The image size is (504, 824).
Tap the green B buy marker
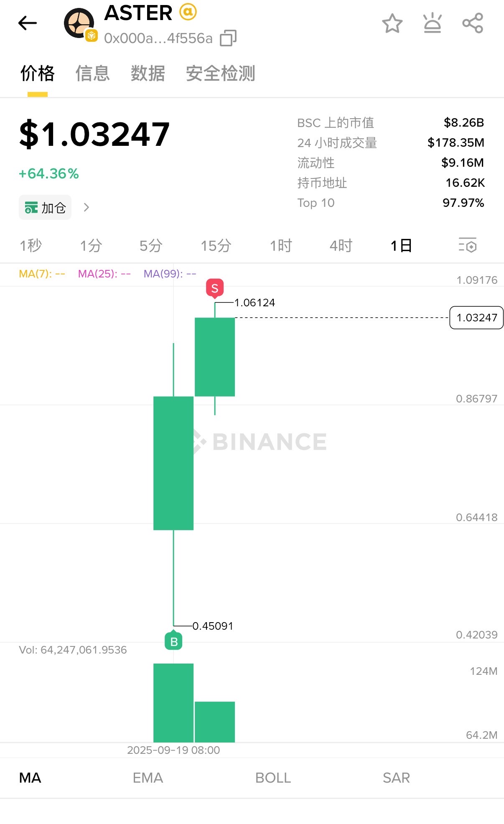[x=174, y=641]
